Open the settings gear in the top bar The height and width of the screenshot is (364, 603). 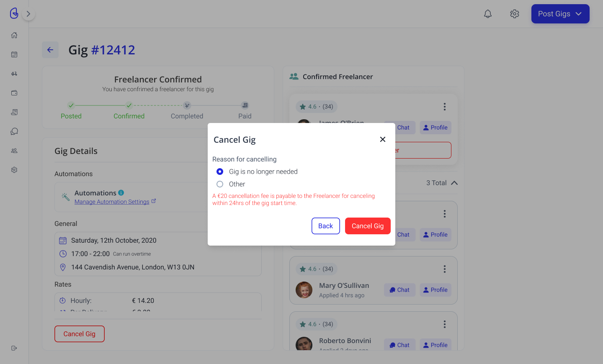515,14
